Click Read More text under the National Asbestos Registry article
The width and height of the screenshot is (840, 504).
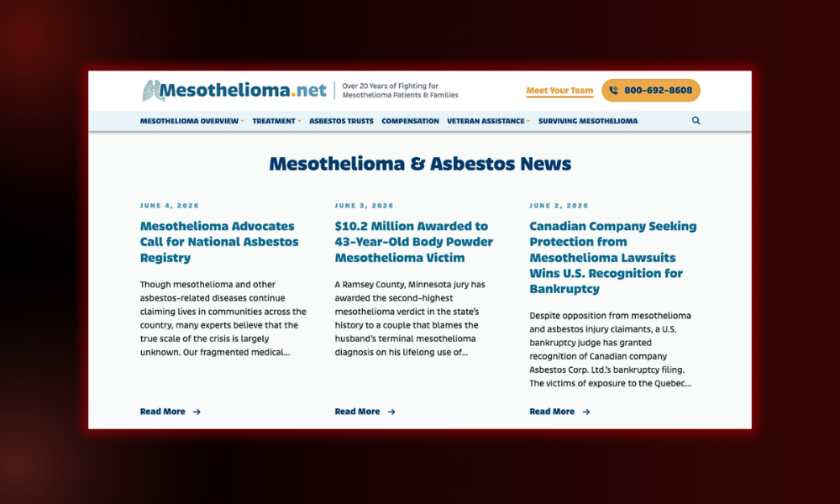click(x=162, y=412)
